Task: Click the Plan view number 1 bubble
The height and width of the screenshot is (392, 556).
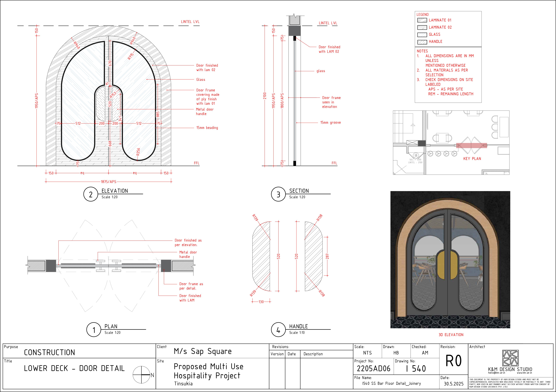Action: (x=94, y=330)
